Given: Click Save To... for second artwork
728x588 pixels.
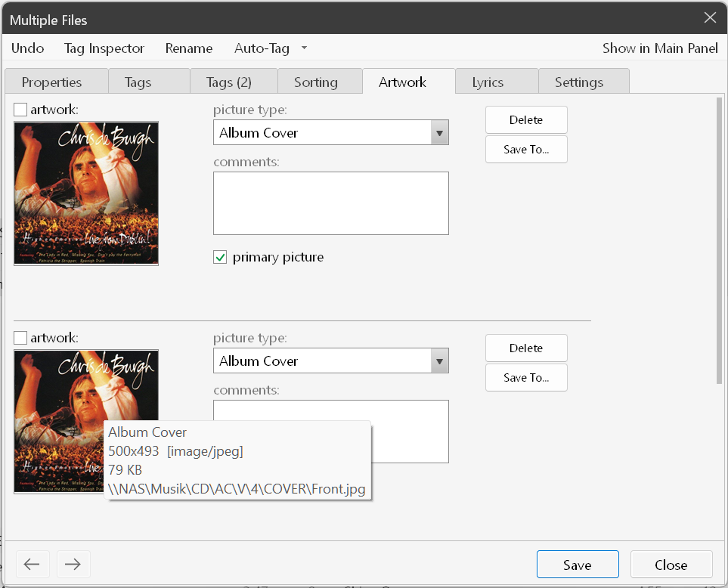Looking at the screenshot, I should 526,377.
